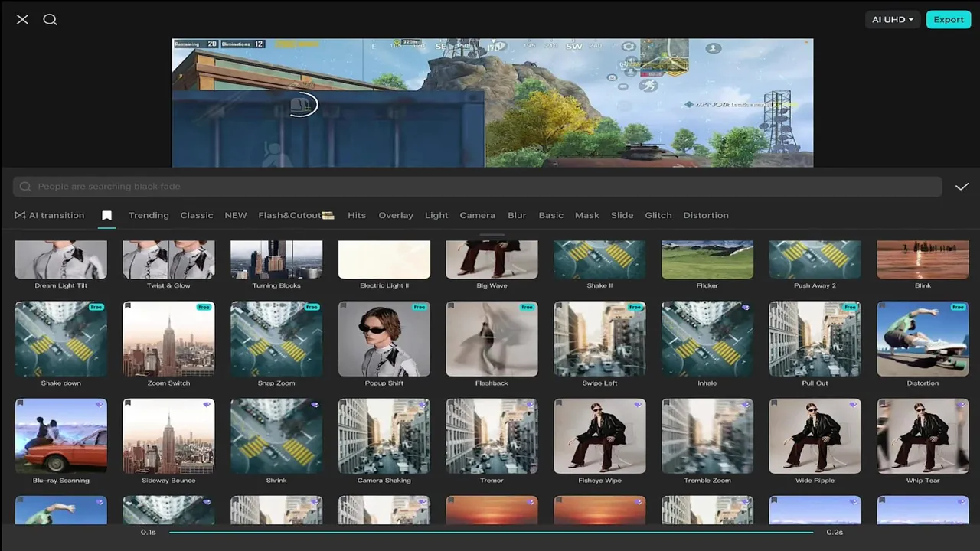
Task: Switch to the Camera tab
Action: coord(477,215)
